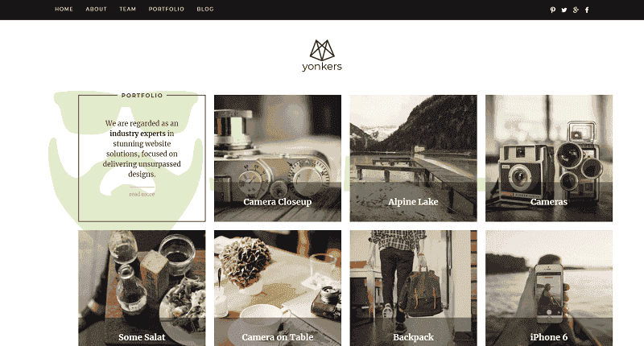Open the Camera on Table tile
The width and height of the screenshot is (644, 346).
click(x=278, y=288)
